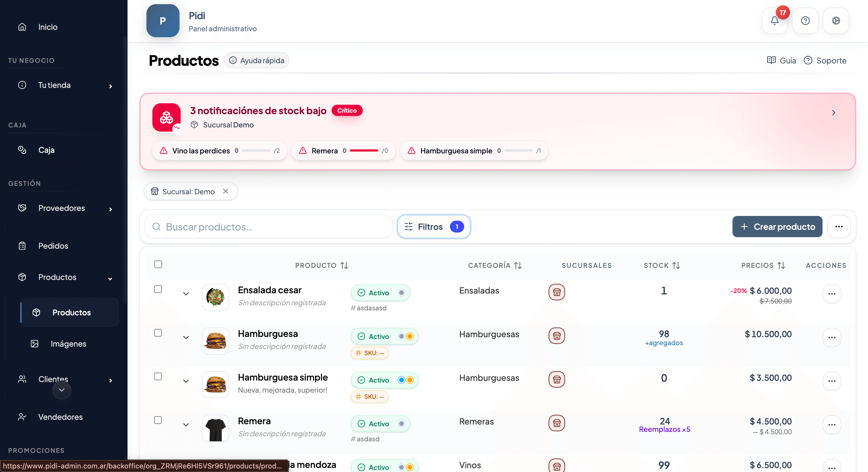The width and height of the screenshot is (868, 472).
Task: Click the Crear producto button
Action: 777,227
